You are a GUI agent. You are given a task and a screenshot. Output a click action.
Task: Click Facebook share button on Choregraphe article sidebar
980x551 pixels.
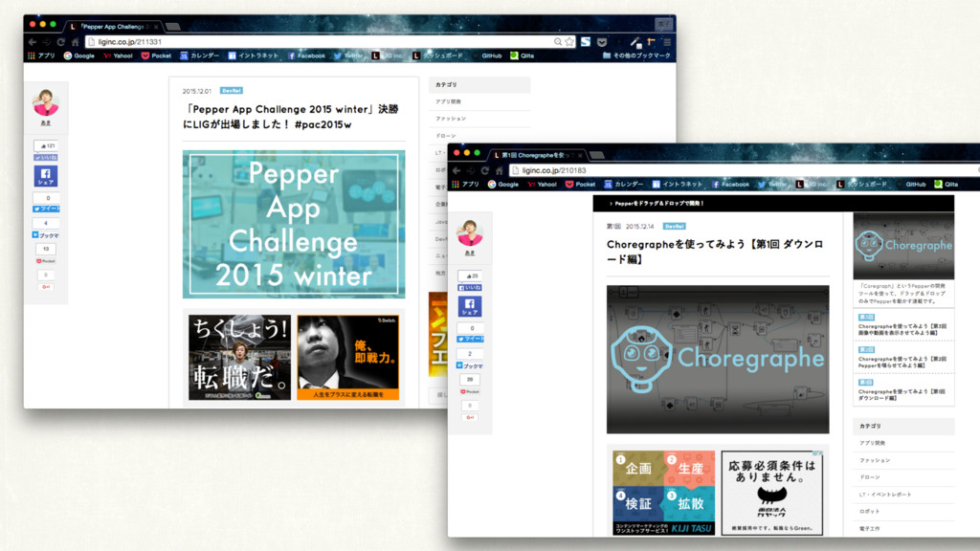coord(470,306)
